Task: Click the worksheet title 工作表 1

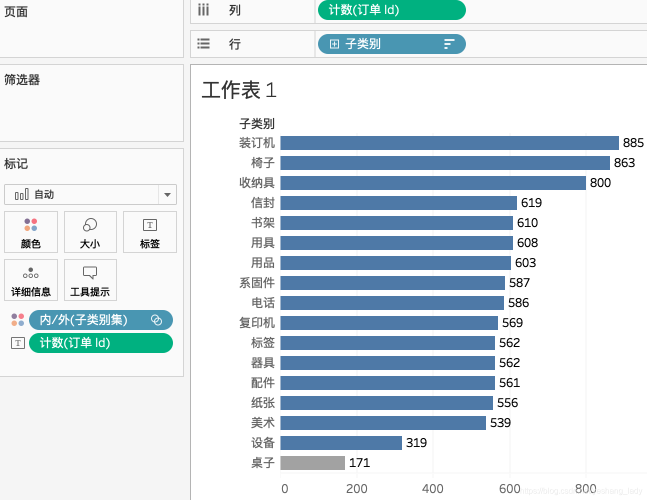Action: point(239,90)
